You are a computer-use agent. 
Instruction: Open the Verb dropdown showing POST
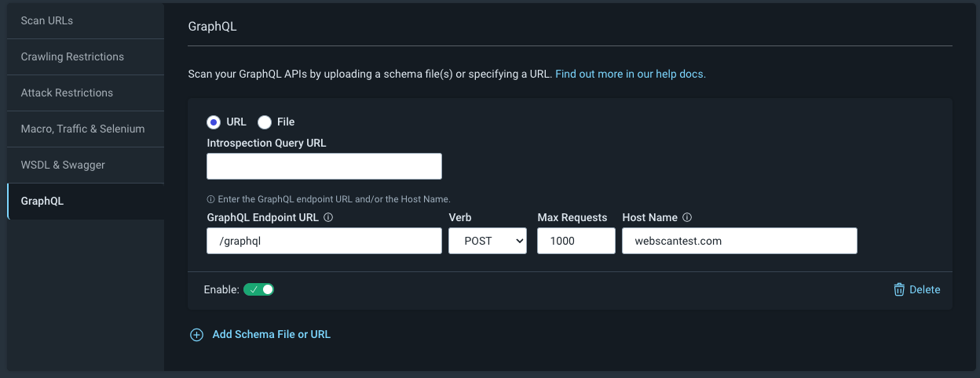pos(487,241)
